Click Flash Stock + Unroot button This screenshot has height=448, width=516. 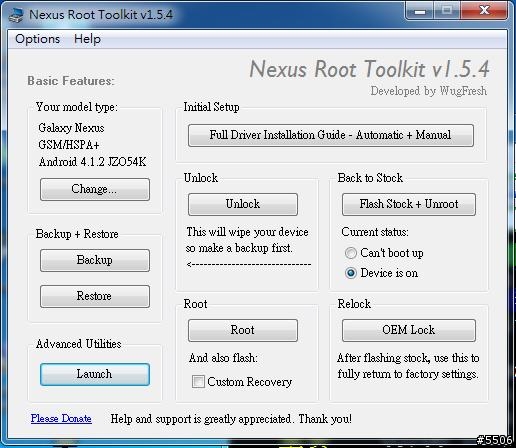(x=409, y=204)
